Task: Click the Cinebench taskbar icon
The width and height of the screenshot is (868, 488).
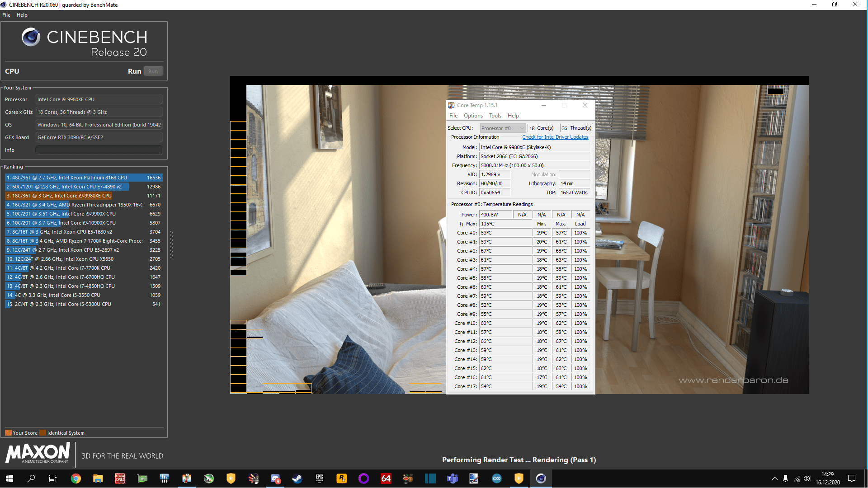Action: click(541, 479)
